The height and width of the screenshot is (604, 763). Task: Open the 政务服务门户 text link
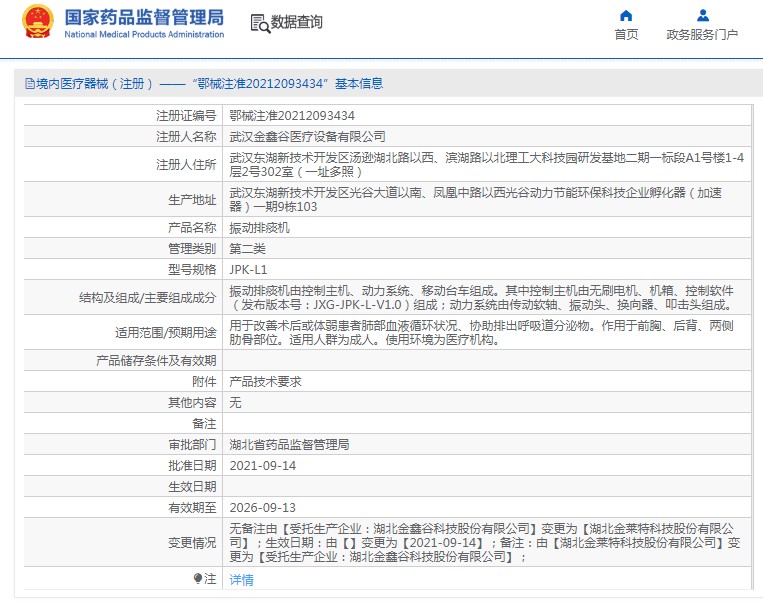702,35
